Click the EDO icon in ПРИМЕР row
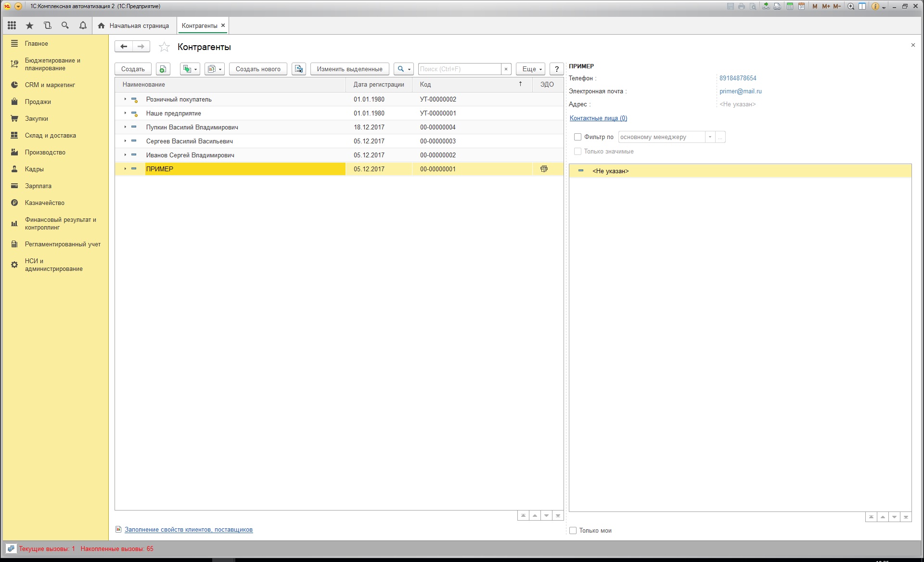Screen dimensions: 924x562 pos(544,169)
